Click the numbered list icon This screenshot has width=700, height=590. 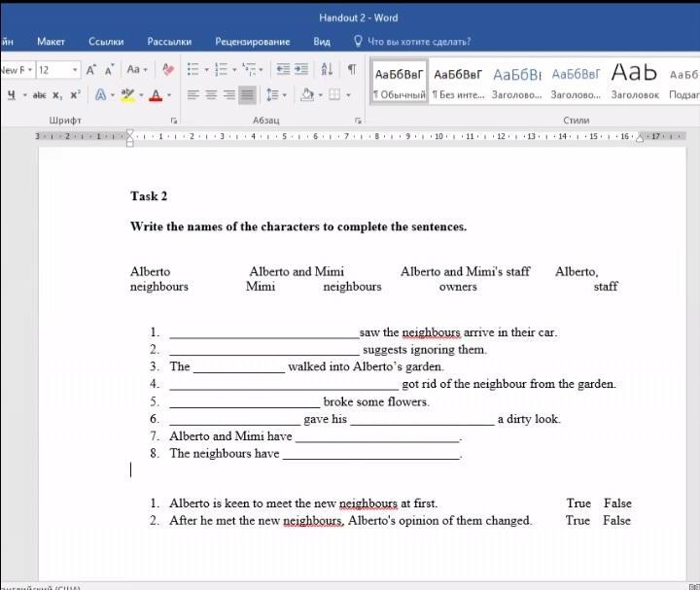pyautogui.click(x=220, y=70)
